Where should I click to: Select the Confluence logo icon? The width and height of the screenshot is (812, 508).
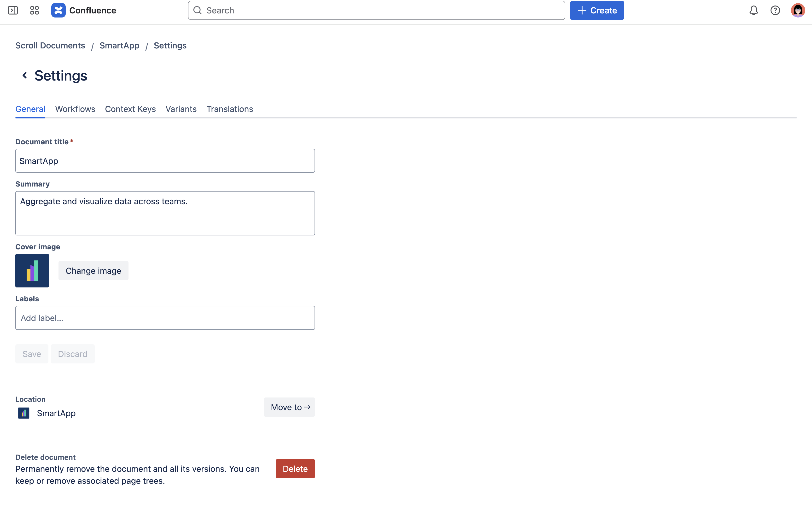pos(58,10)
